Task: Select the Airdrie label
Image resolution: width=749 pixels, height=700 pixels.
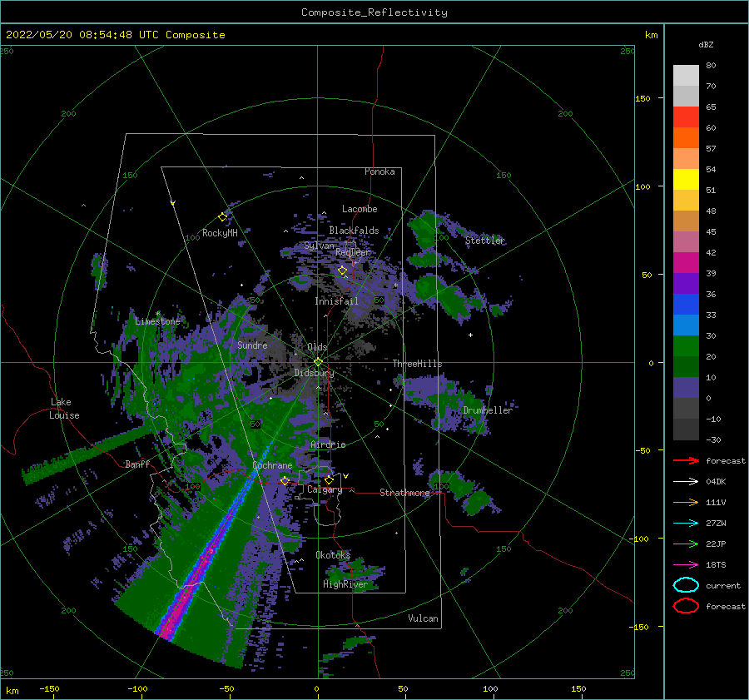Action: (328, 444)
